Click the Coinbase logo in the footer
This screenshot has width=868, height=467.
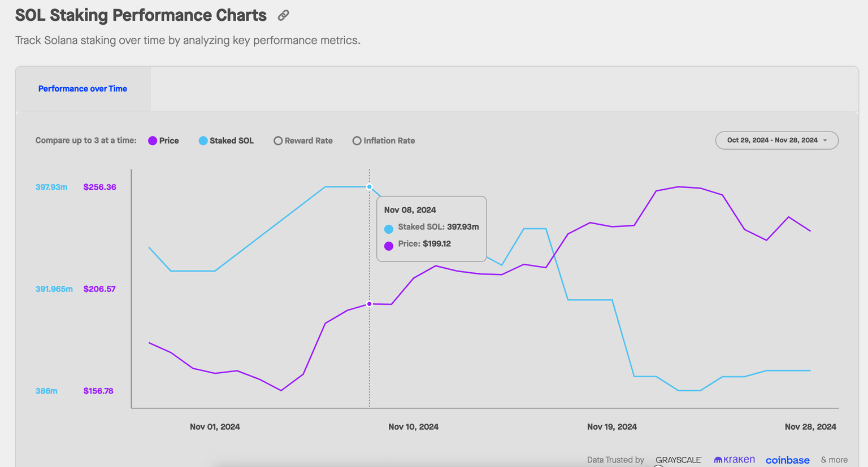(787, 460)
